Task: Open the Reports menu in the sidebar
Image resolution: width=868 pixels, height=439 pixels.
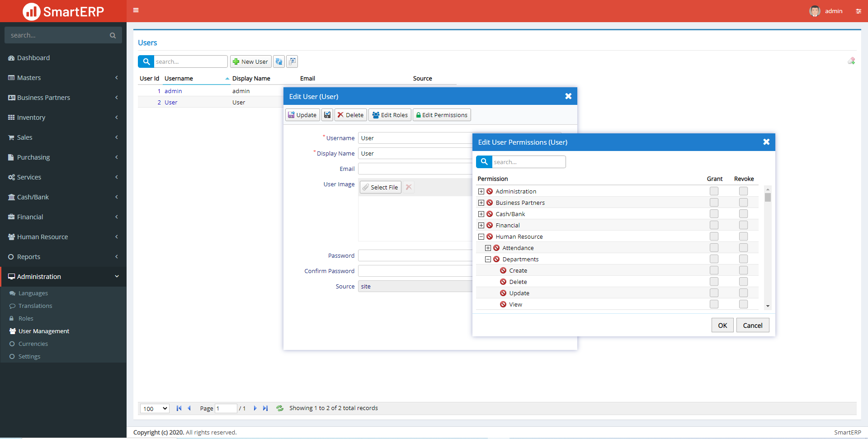Action: point(29,256)
